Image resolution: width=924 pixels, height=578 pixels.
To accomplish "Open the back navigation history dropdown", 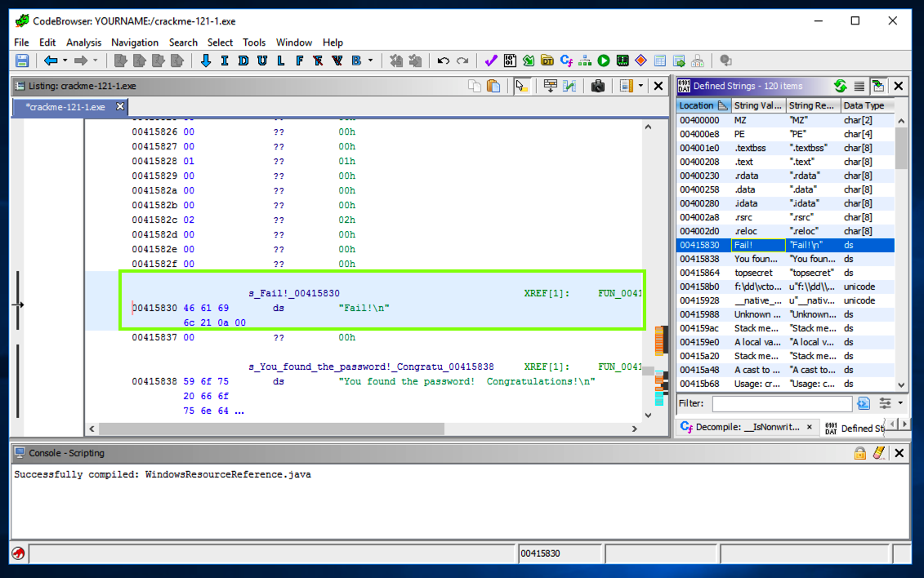I will (65, 61).
